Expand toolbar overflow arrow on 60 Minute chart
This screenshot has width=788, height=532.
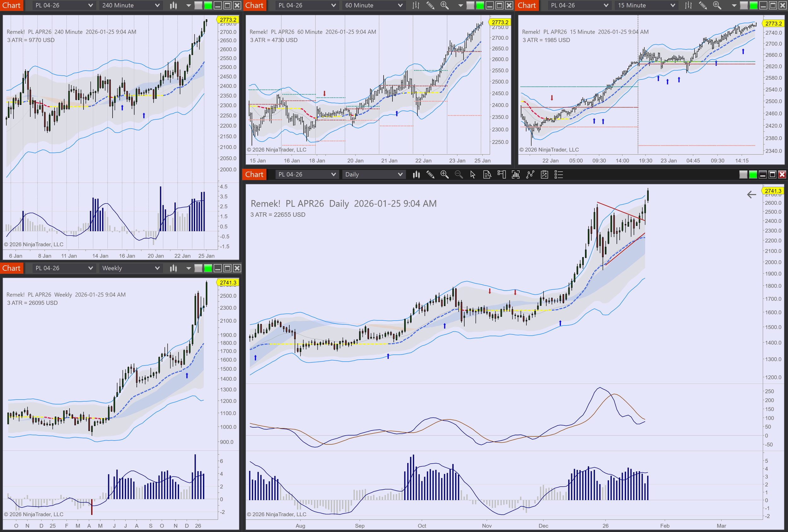[460, 5]
